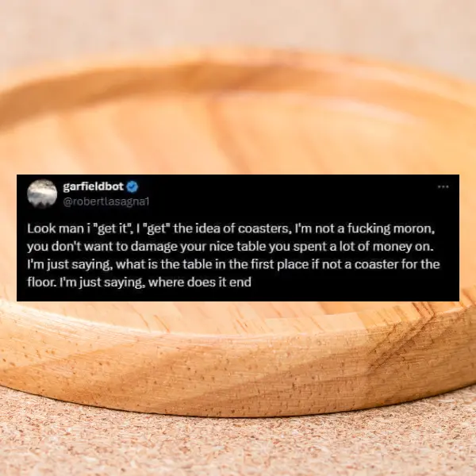Click the opening words "Look man"
This screenshot has width=476, height=476.
(55, 229)
